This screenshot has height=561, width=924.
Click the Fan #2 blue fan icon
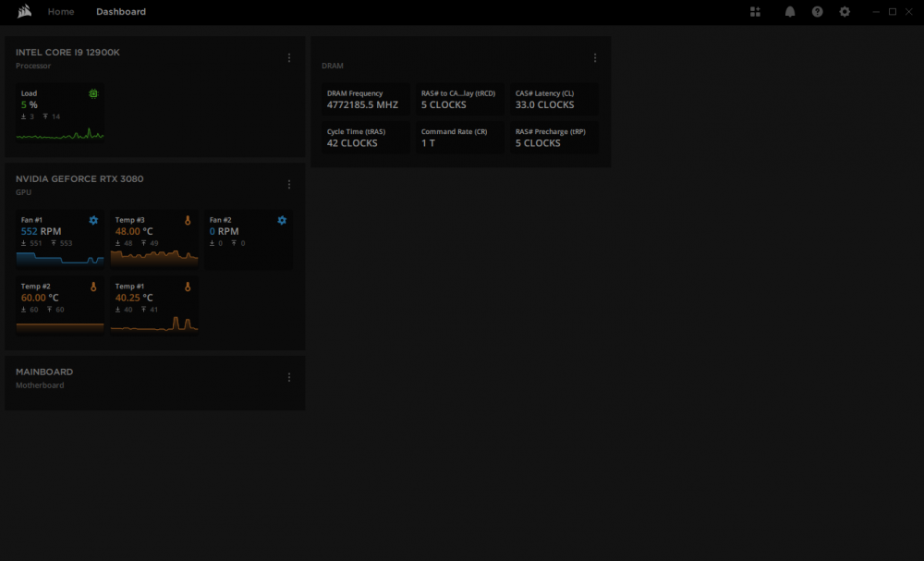282,220
